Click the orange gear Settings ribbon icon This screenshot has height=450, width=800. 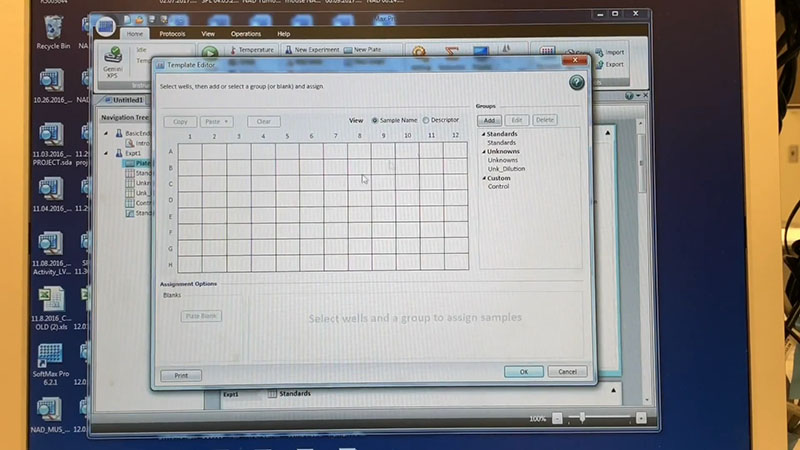[419, 52]
